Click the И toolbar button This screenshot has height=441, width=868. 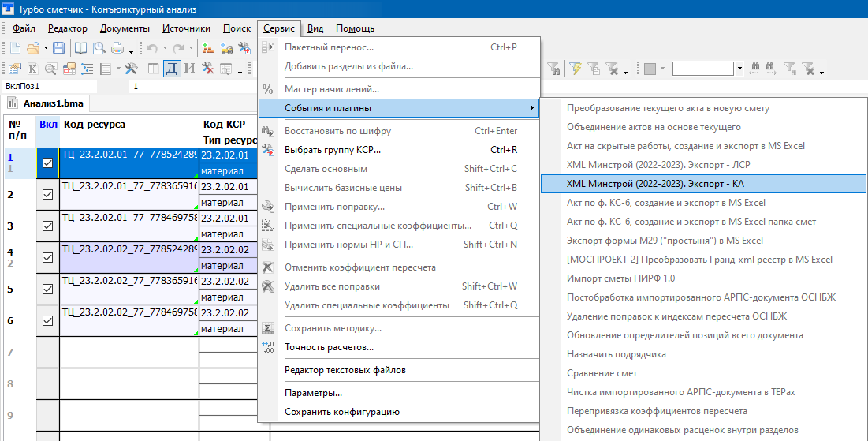coord(189,69)
